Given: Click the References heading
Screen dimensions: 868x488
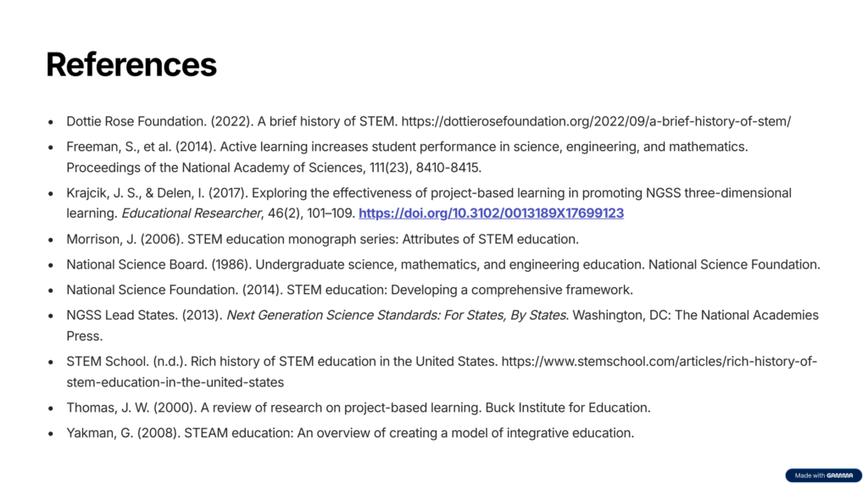Looking at the screenshot, I should pyautogui.click(x=131, y=64).
